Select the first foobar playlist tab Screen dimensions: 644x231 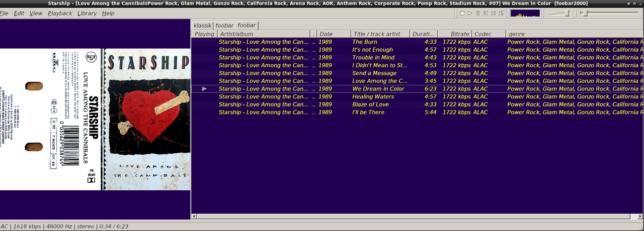(224, 25)
